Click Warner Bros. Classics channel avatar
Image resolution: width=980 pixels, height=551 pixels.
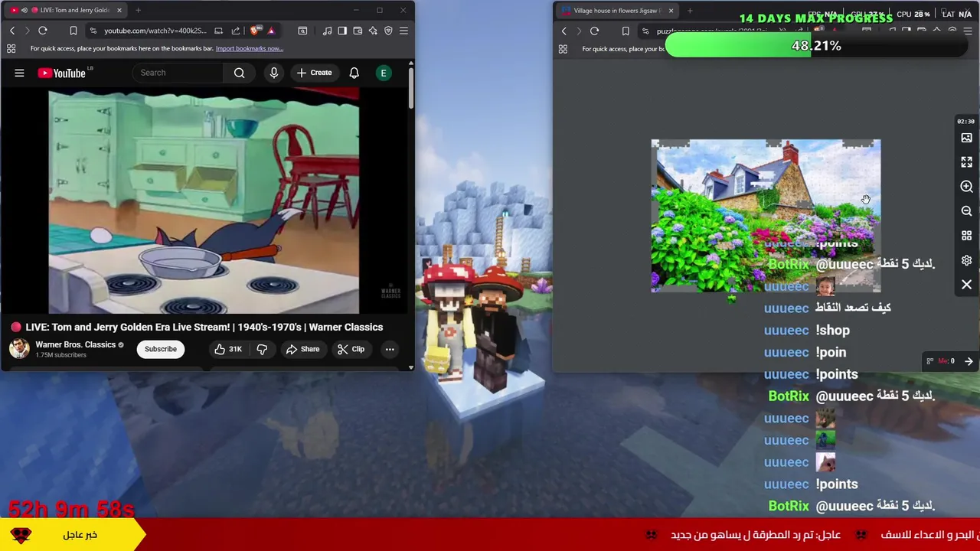pyautogui.click(x=19, y=349)
